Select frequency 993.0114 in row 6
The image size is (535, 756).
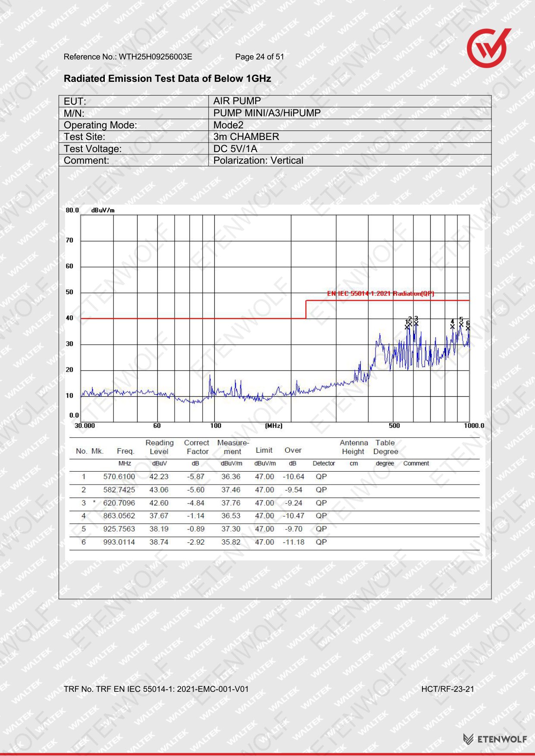pos(119,542)
